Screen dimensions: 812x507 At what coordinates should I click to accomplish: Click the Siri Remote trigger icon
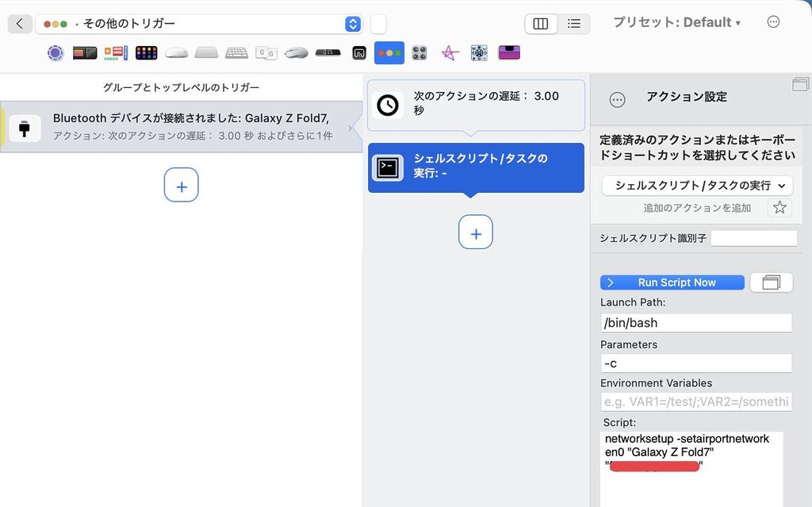[x=327, y=53]
